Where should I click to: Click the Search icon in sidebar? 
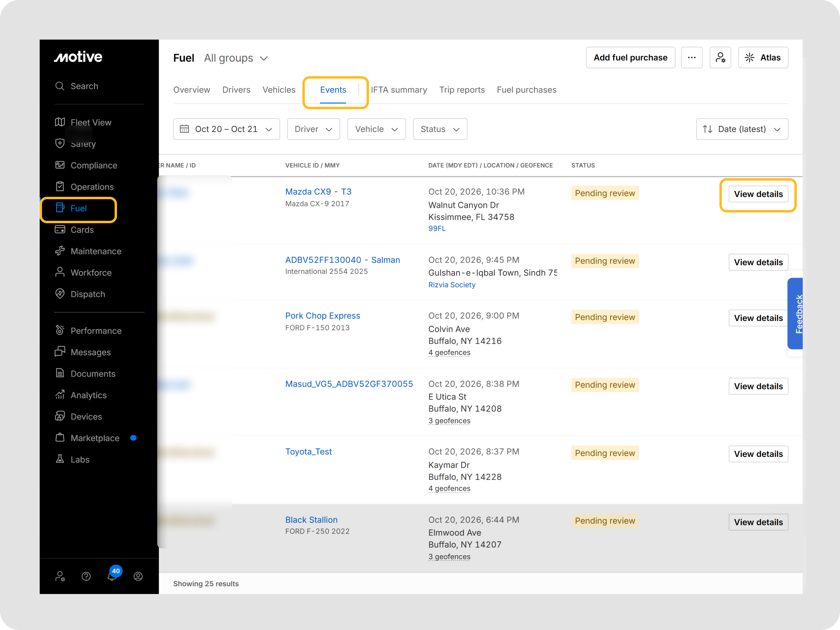click(60, 86)
